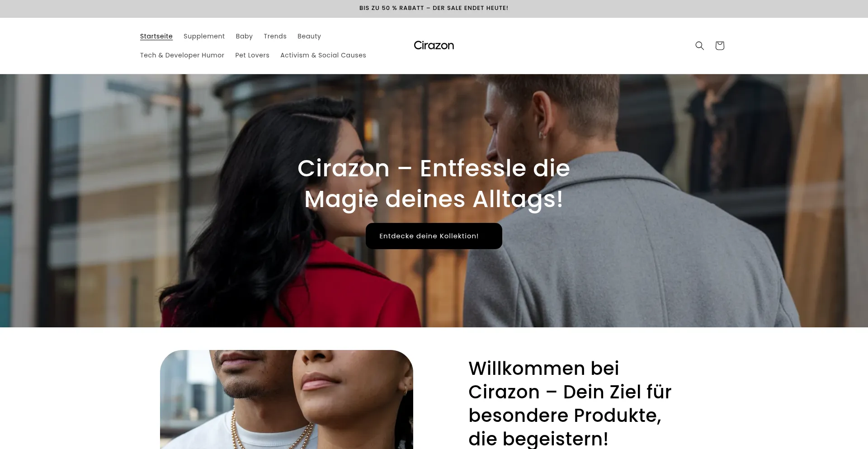The image size is (868, 449).
Task: Open the Supplement menu link
Action: click(204, 36)
